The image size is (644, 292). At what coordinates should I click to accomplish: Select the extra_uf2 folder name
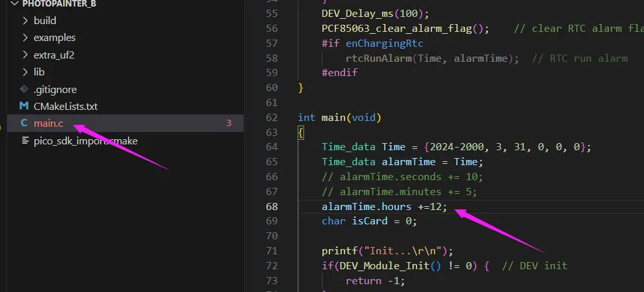(x=54, y=55)
